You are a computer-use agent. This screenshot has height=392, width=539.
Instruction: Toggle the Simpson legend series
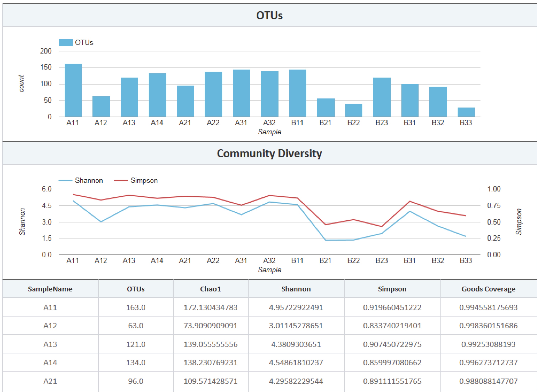click(136, 180)
